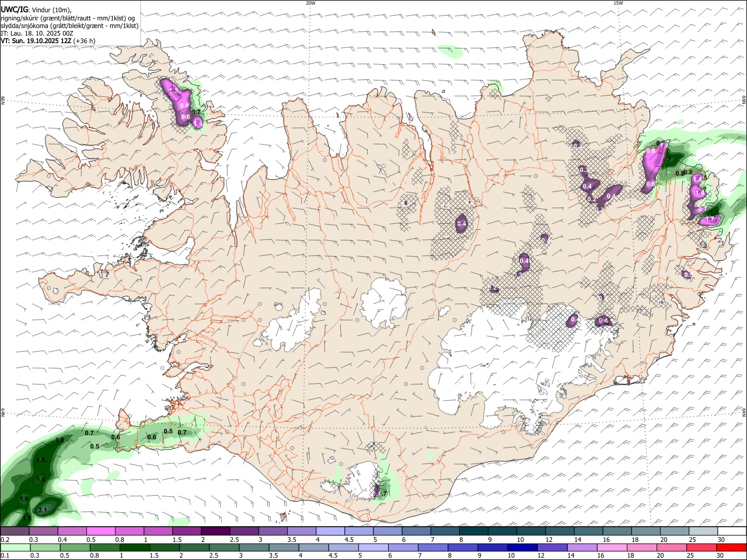This screenshot has height=560, width=747.
Task: Select the dark navy swatch between 10 and 12
Action: click(521, 548)
